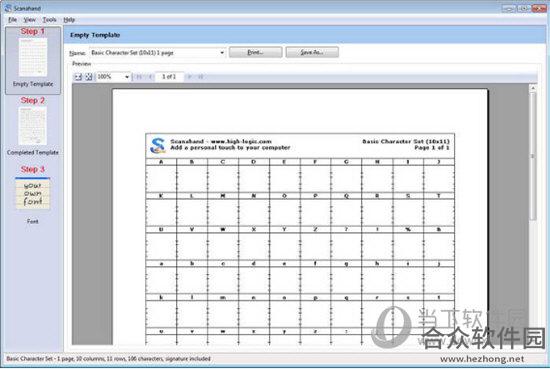The height and width of the screenshot is (369, 550).
Task: Open the File menu
Action: click(12, 20)
